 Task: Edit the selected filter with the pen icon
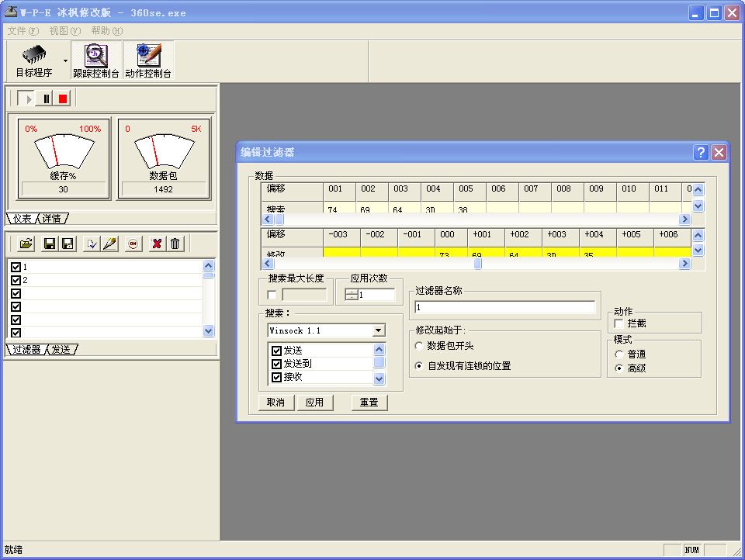click(109, 244)
